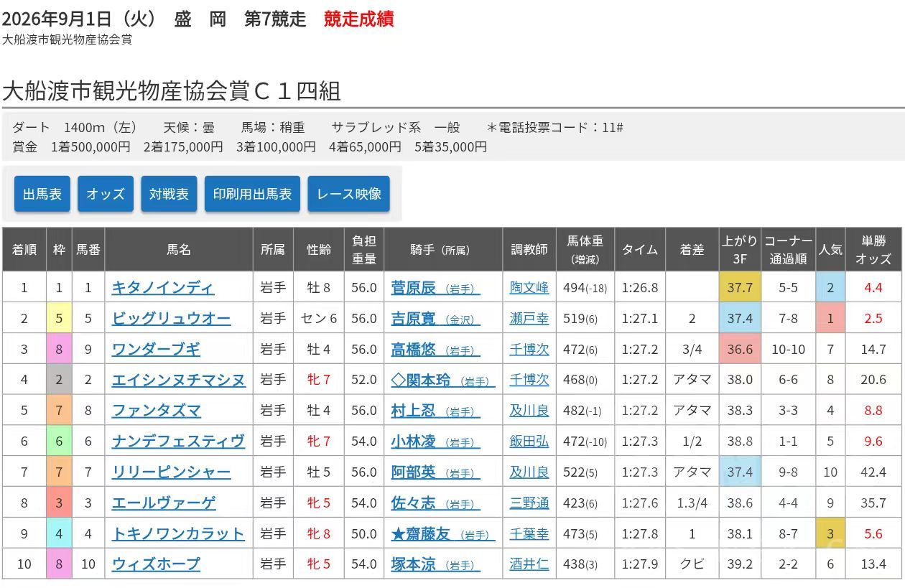
Task: Open horse キタノインディ link
Action: [x=163, y=288]
